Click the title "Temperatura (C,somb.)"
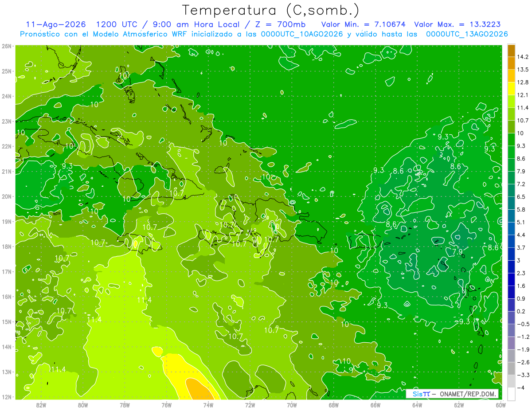Viewport: 532px width, 411px height. pos(271,11)
